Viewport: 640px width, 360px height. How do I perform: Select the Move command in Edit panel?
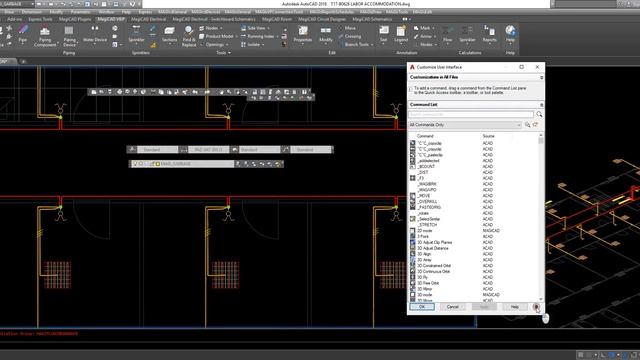tap(350, 28)
